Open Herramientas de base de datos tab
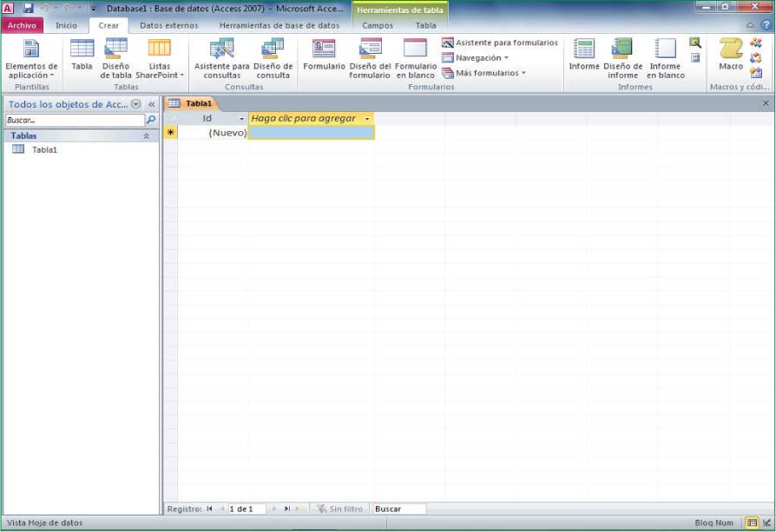 [279, 25]
